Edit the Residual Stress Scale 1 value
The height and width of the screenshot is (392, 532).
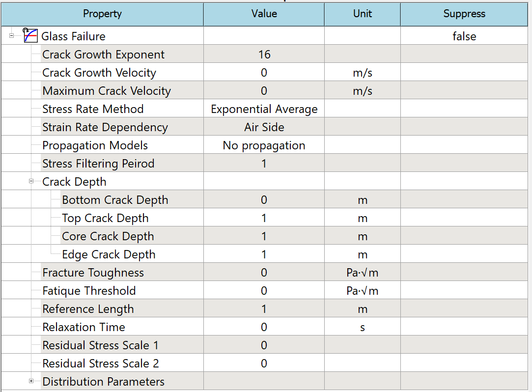(264, 344)
